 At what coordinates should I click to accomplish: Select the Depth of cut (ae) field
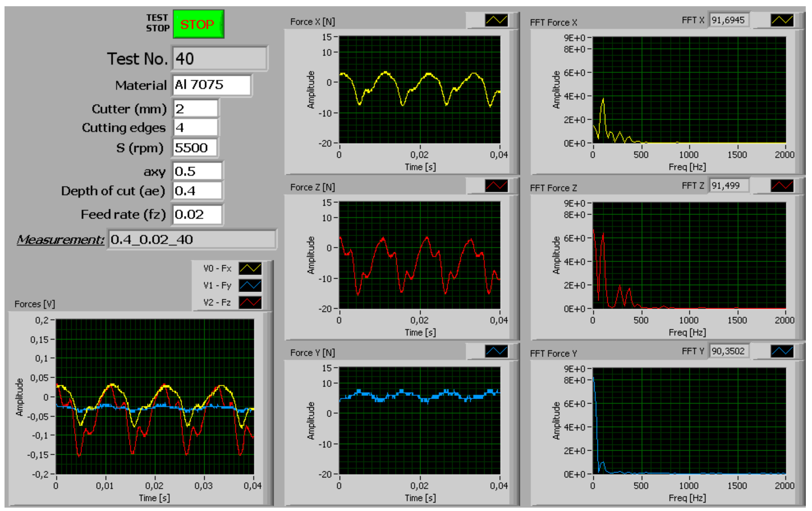[x=197, y=191]
